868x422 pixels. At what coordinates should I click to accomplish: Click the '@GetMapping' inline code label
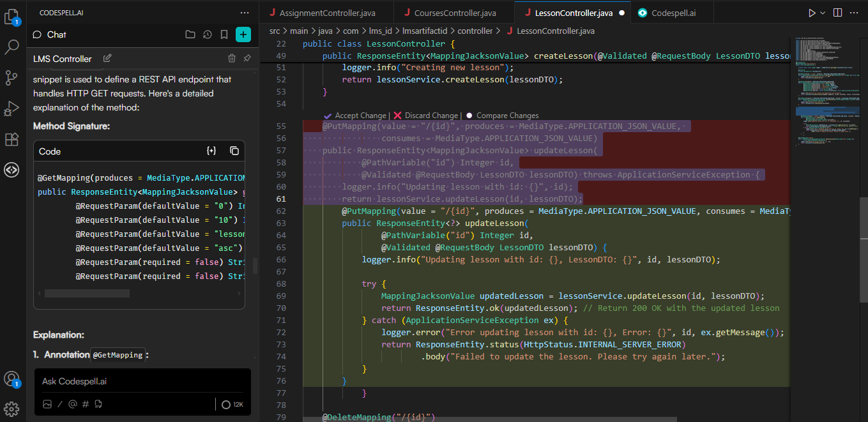118,355
